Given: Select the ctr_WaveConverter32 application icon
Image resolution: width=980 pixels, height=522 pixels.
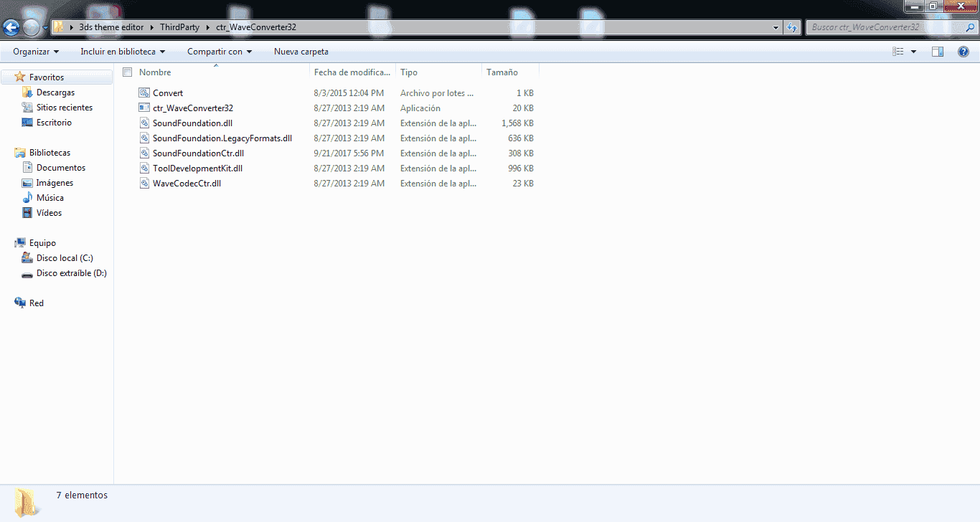Looking at the screenshot, I should tap(145, 108).
